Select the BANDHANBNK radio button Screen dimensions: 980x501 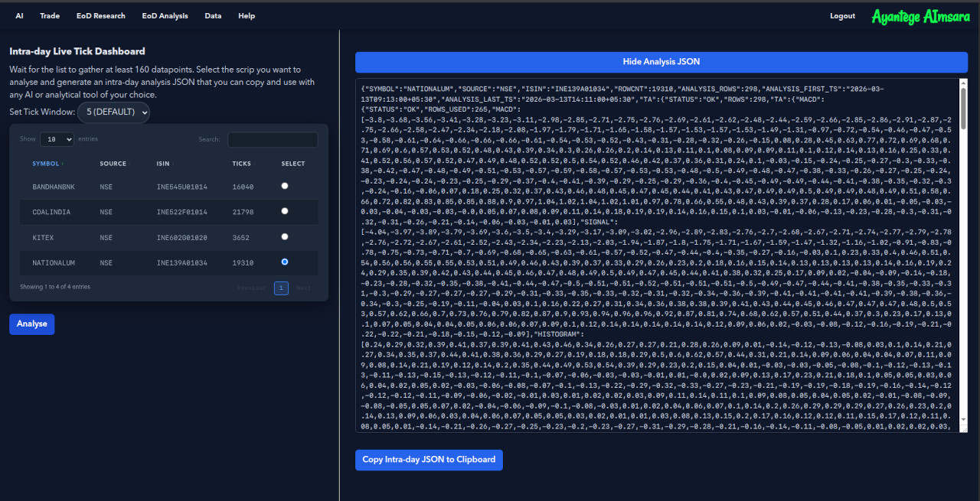click(284, 185)
